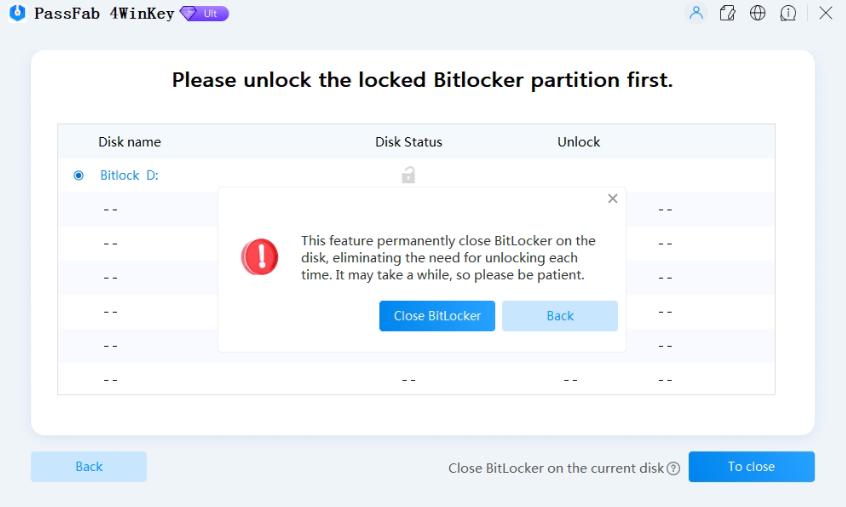Screen dimensions: 846x507
Task: Click the help question mark icon
Action: [673, 468]
